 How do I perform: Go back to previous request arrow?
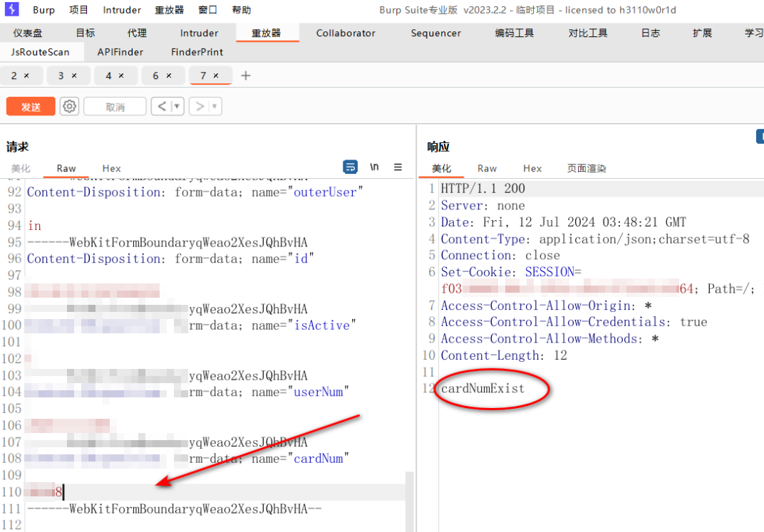coord(162,106)
